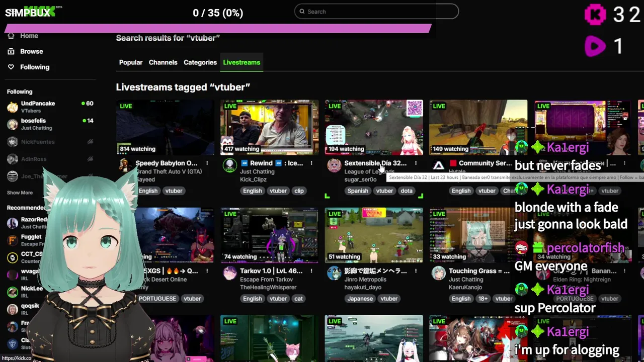Open bosefelis channel avatar

click(x=13, y=124)
